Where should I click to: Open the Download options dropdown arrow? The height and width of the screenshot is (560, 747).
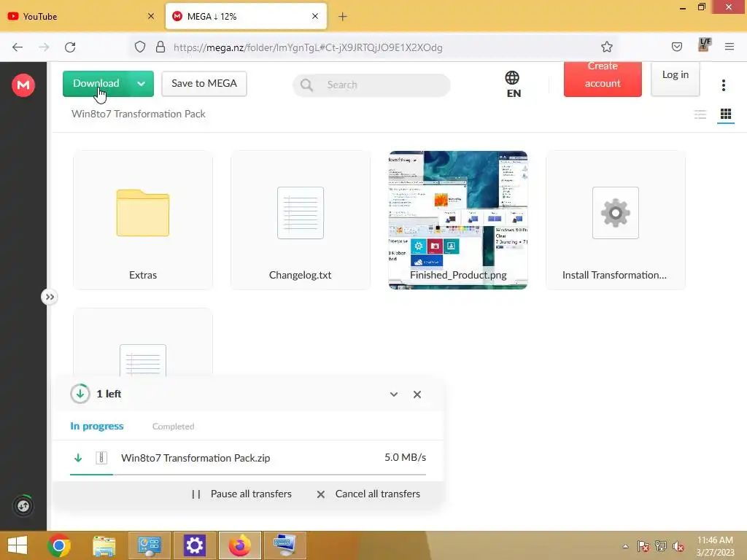click(x=142, y=84)
